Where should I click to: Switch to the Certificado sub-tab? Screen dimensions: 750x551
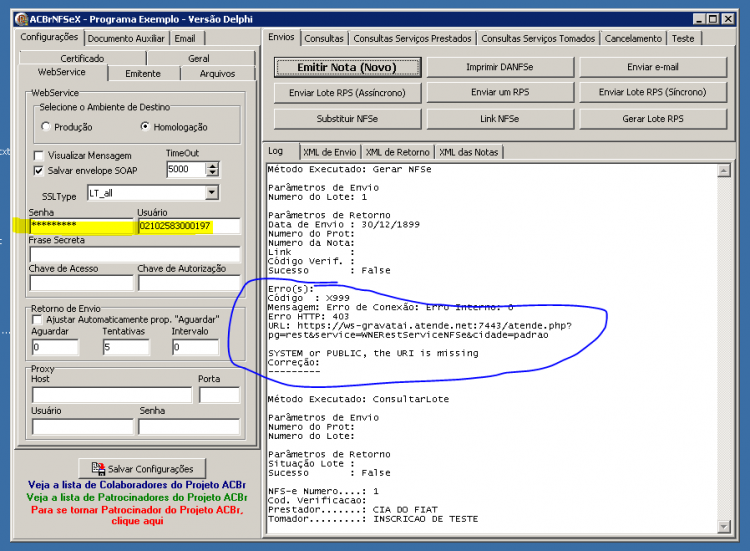(x=82, y=58)
